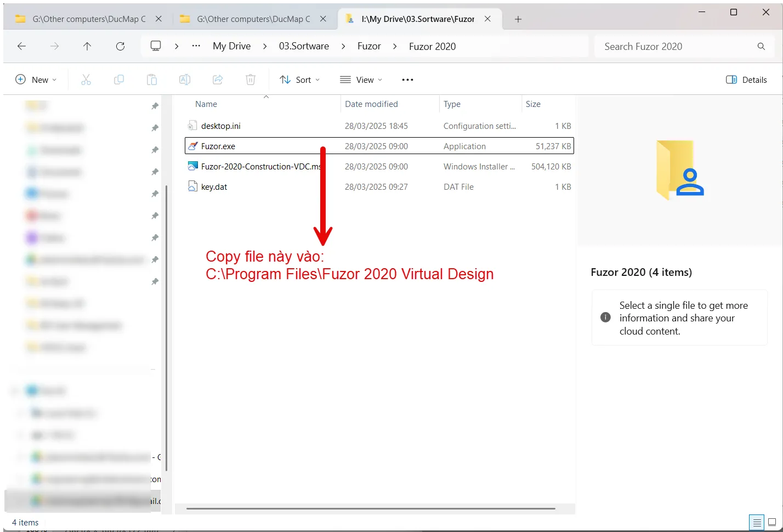This screenshot has height=532, width=783.
Task: Click the This PC monitor icon in address bar
Action: pos(156,46)
